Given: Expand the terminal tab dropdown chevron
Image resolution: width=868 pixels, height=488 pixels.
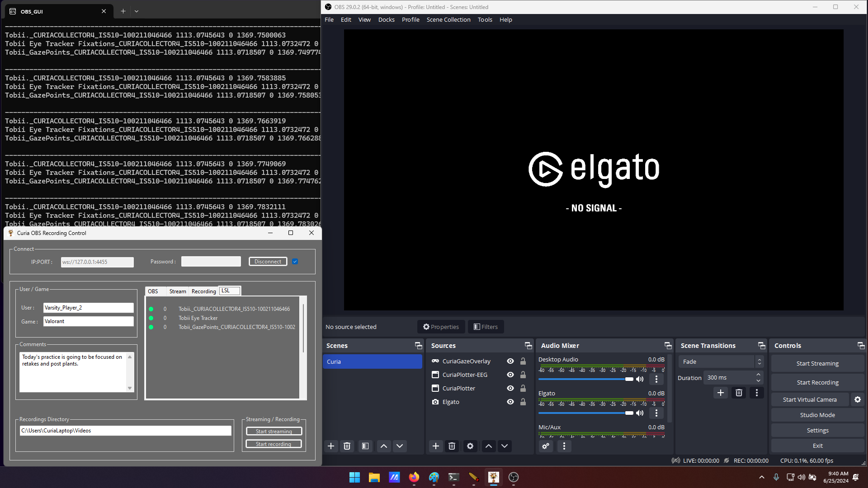Looking at the screenshot, I should pos(137,11).
